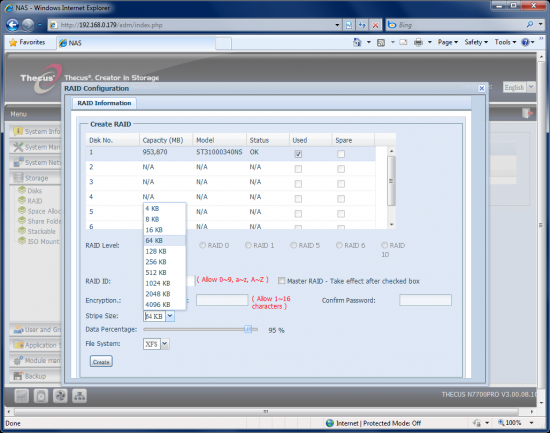Screen dimensions: 550x433
Task: Close the RAID Configuration dialog
Action: coord(482,88)
